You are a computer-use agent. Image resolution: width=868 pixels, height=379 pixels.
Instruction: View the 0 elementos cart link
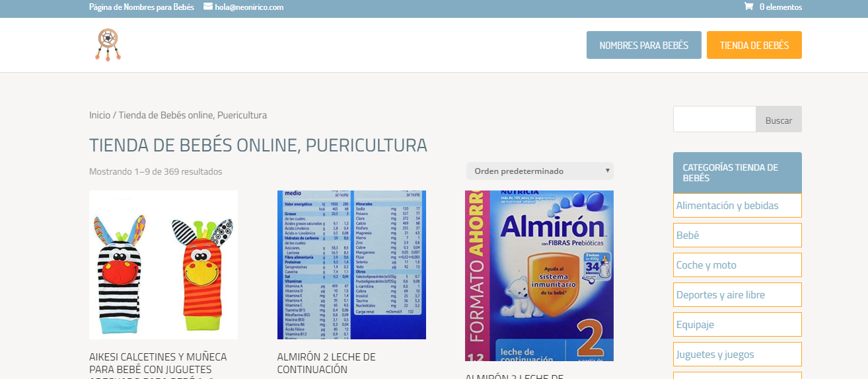(x=780, y=7)
